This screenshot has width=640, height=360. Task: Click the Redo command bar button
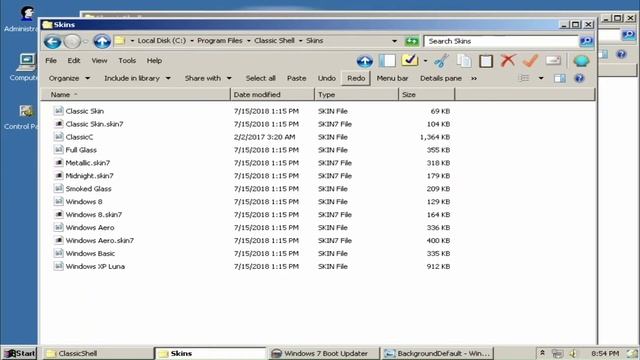pos(356,78)
